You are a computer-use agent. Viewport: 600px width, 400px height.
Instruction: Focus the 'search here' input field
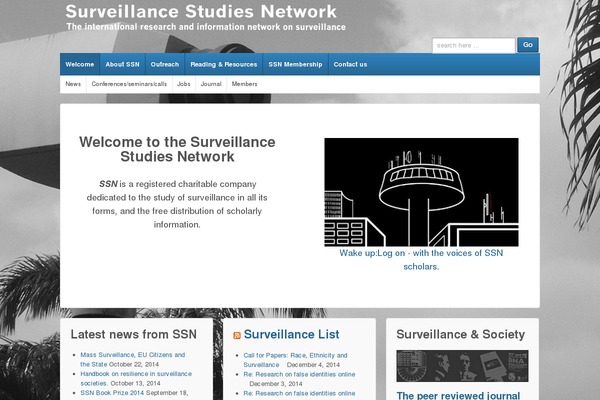(474, 46)
